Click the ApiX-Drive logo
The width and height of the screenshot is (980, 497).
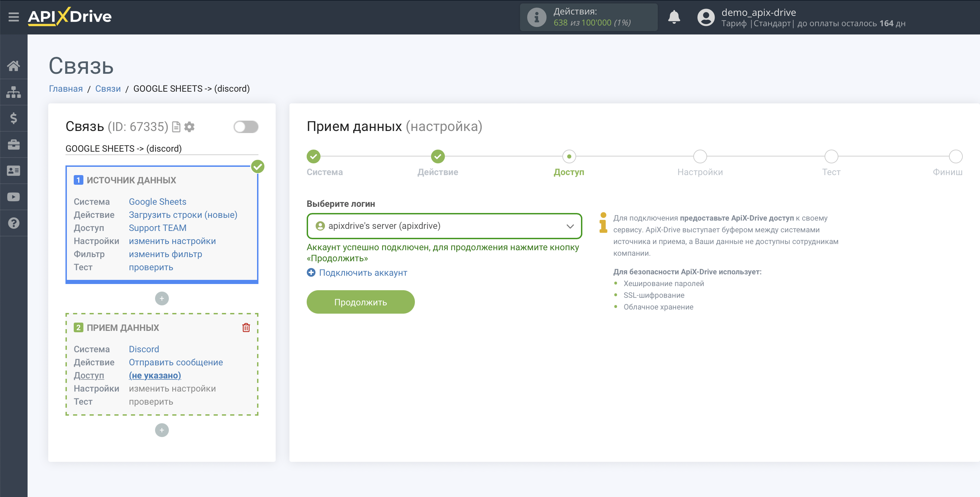[x=70, y=16]
